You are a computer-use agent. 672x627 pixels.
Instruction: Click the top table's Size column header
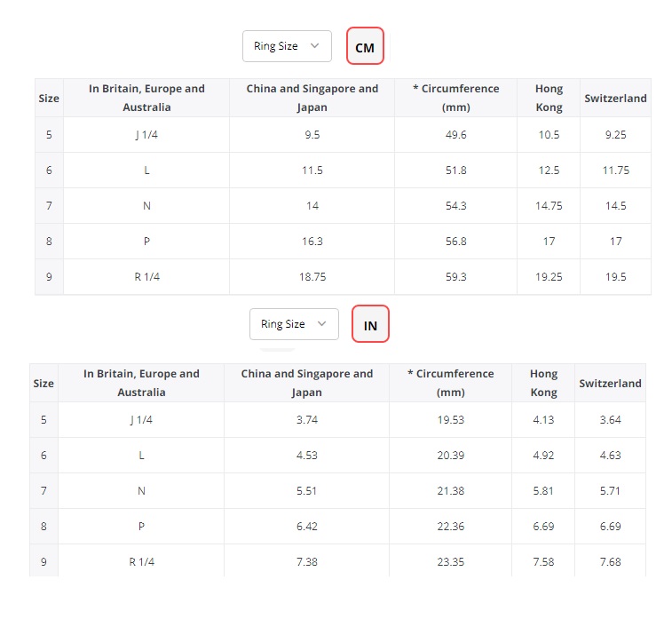pyautogui.click(x=49, y=98)
